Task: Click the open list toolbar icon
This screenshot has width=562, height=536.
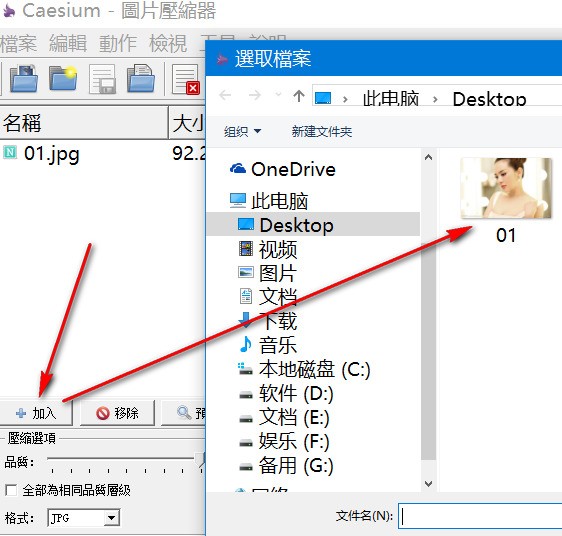Action: (141, 78)
